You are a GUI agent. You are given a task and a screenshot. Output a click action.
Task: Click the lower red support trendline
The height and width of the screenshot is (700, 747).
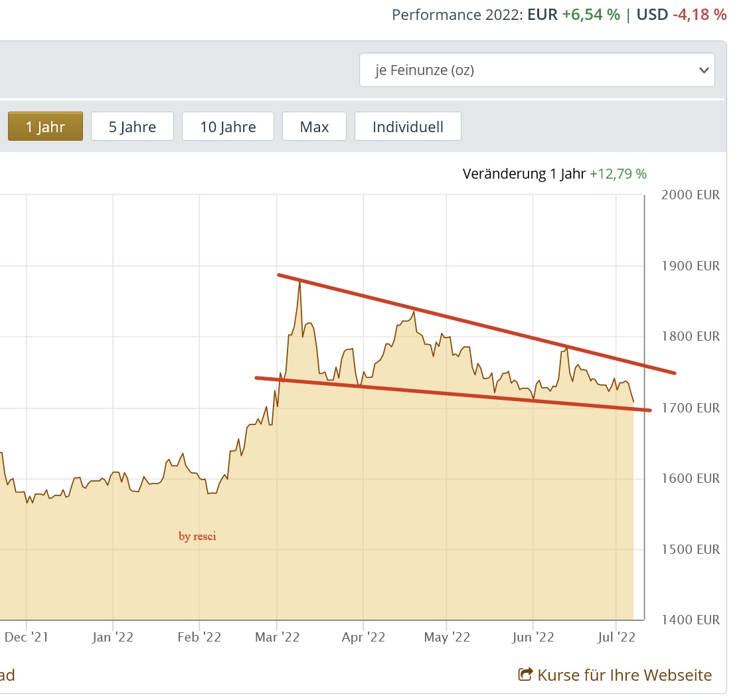click(452, 394)
